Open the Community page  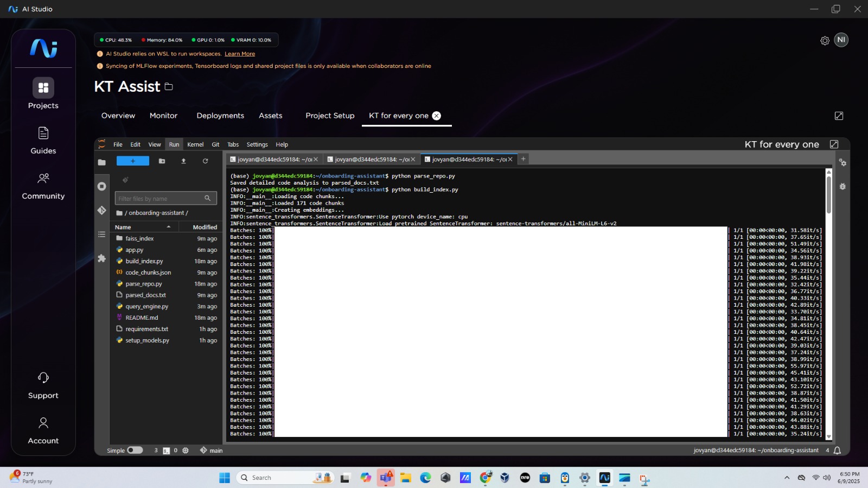43,186
